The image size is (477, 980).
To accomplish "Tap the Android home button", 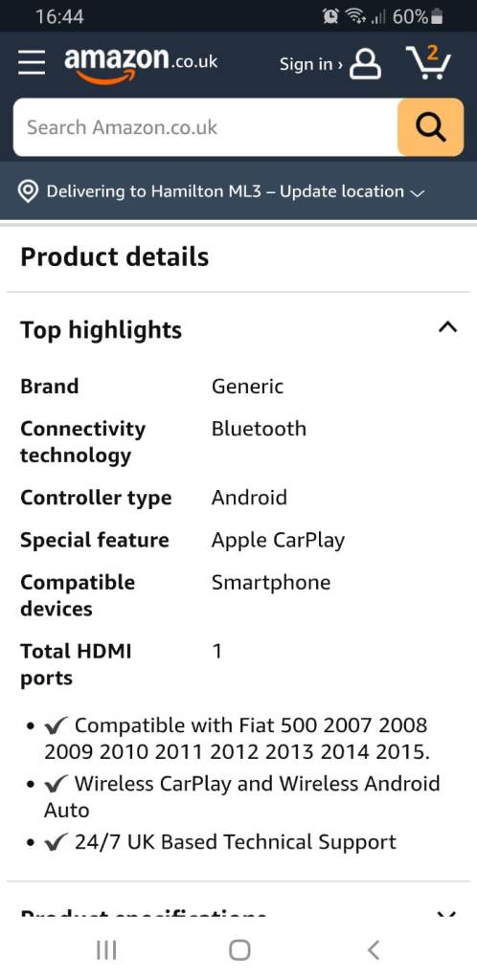I will coord(239,950).
